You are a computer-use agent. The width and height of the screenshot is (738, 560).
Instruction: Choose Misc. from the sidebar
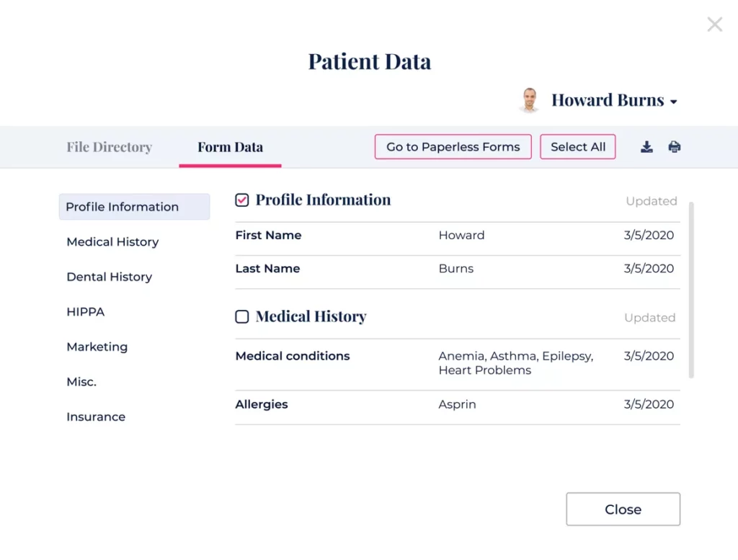pos(81,382)
